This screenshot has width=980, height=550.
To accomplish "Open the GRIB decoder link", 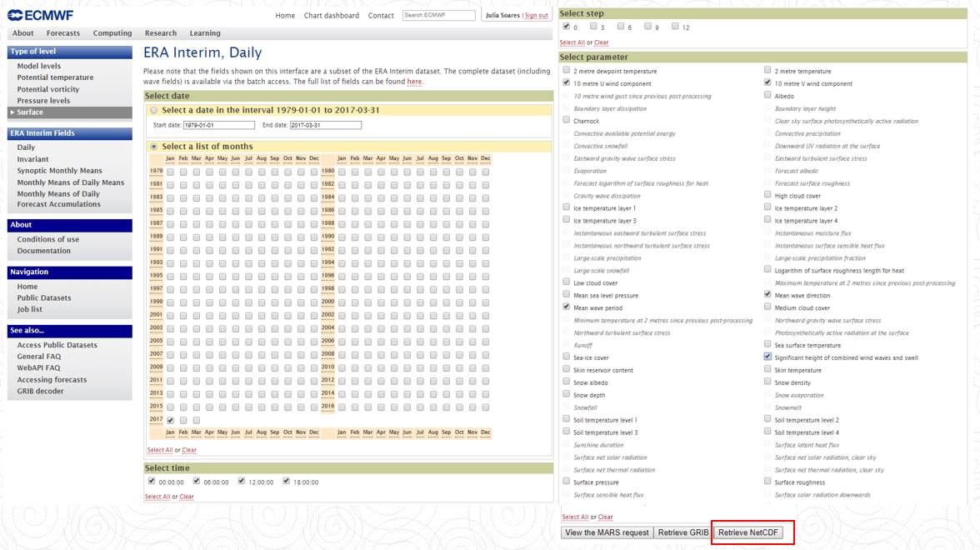I will point(41,392).
